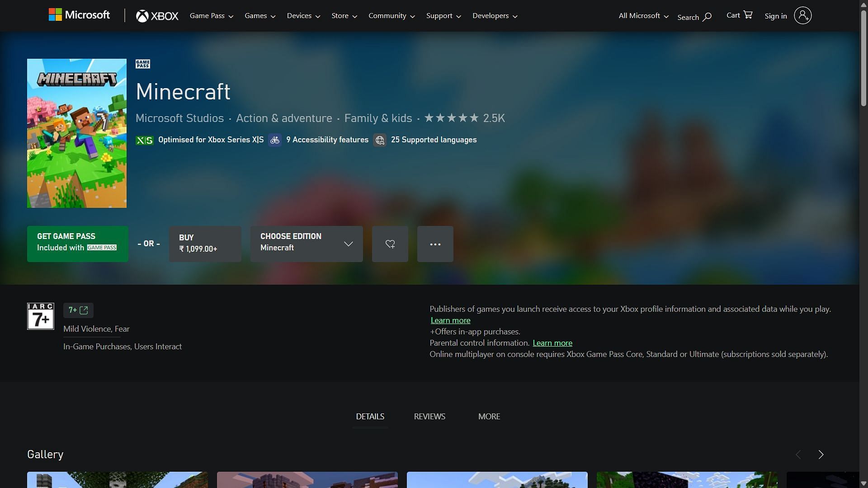Open the shopping Cart icon
Image resolution: width=868 pixels, height=488 pixels.
point(748,15)
